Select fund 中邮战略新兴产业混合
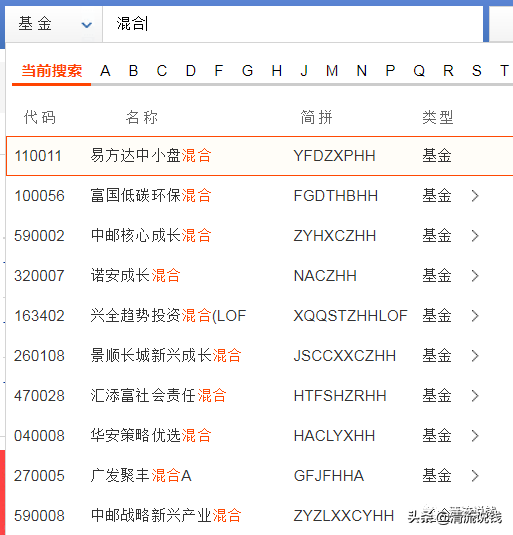This screenshot has height=535, width=513. click(166, 516)
